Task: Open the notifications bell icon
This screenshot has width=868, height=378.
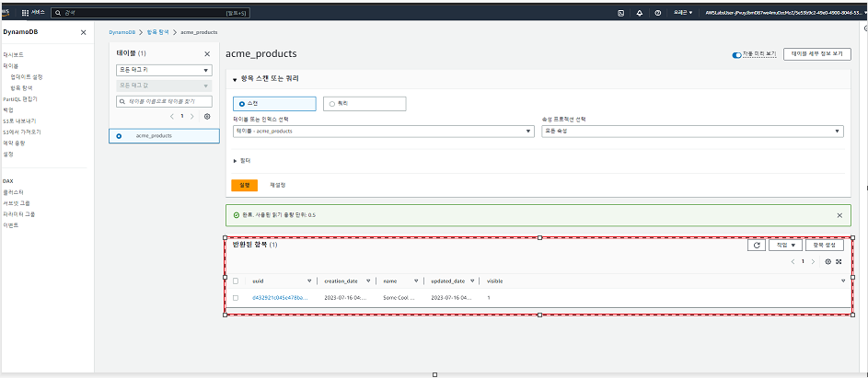Action: click(640, 13)
